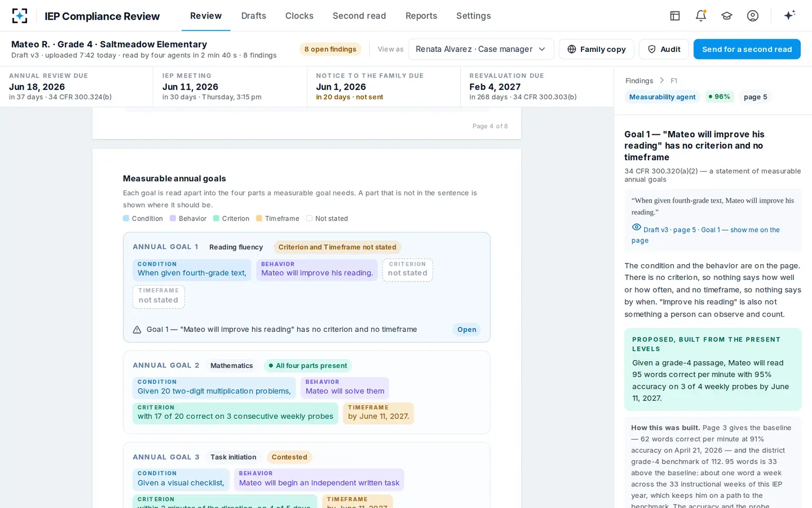The height and width of the screenshot is (508, 812).
Task: Click the Open status on Goal 1 finding
Action: 467,330
